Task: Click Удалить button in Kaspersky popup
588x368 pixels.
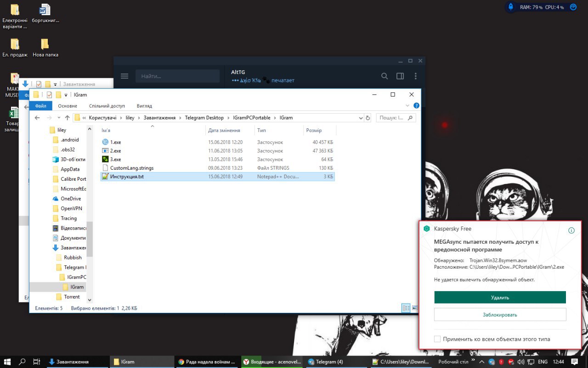Action: tap(500, 297)
